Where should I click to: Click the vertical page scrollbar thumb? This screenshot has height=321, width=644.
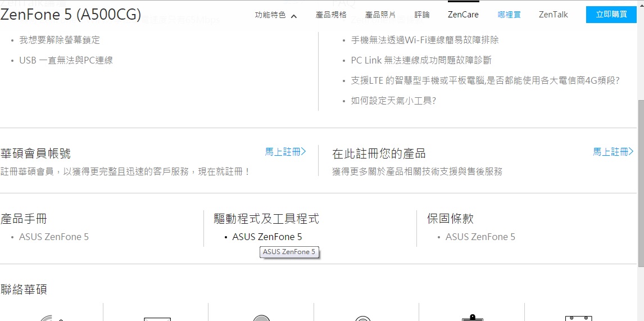coord(641,183)
